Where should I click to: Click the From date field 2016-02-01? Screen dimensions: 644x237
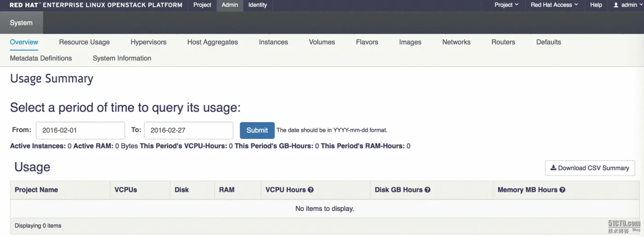pyautogui.click(x=80, y=130)
